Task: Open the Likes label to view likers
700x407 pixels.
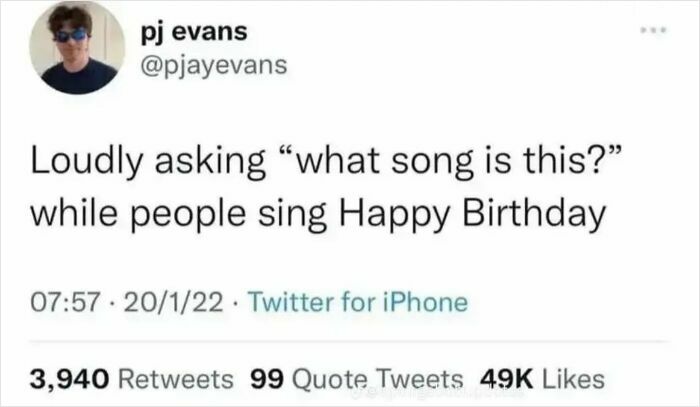Action: pyautogui.click(x=571, y=379)
